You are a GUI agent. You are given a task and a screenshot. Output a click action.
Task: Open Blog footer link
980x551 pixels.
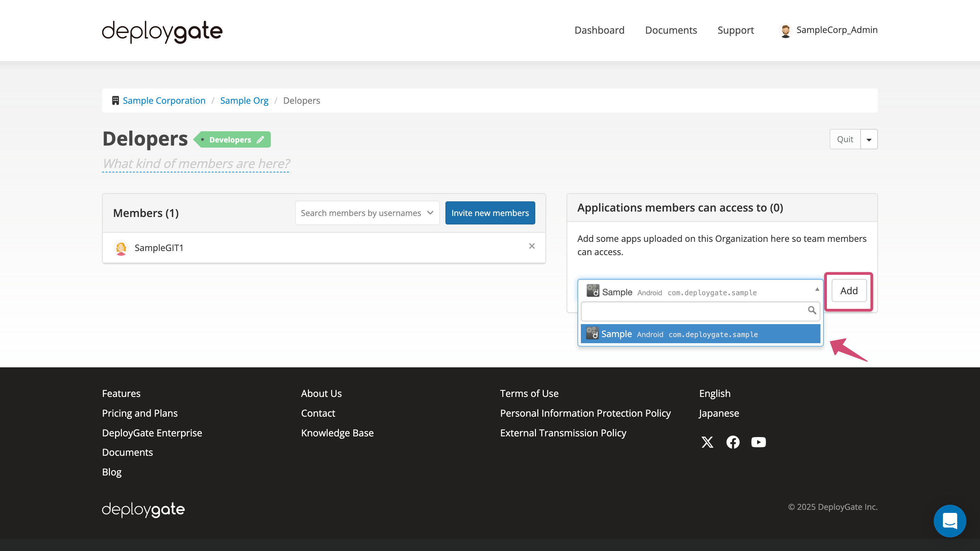(112, 472)
